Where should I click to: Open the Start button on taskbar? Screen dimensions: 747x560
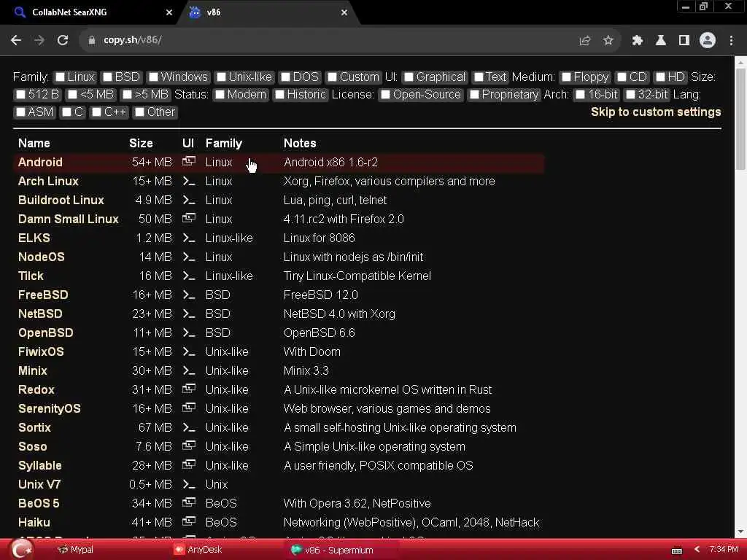(21, 550)
